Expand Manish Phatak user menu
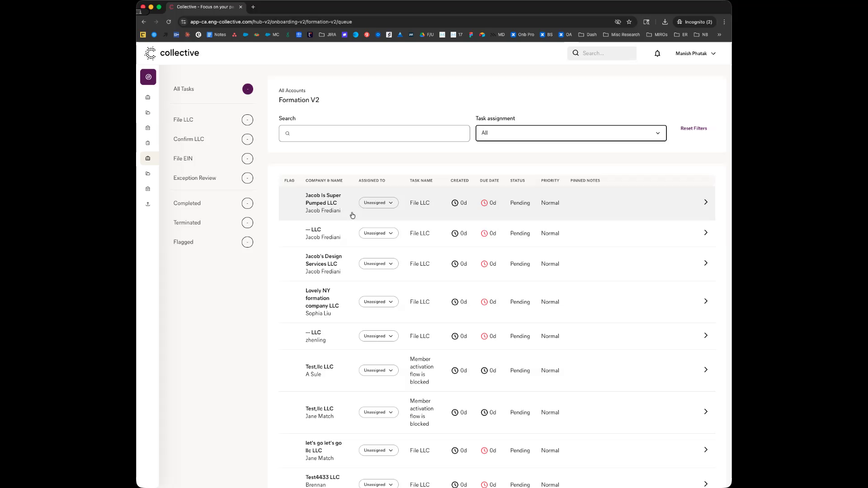Viewport: 868px width, 488px height. [695, 53]
